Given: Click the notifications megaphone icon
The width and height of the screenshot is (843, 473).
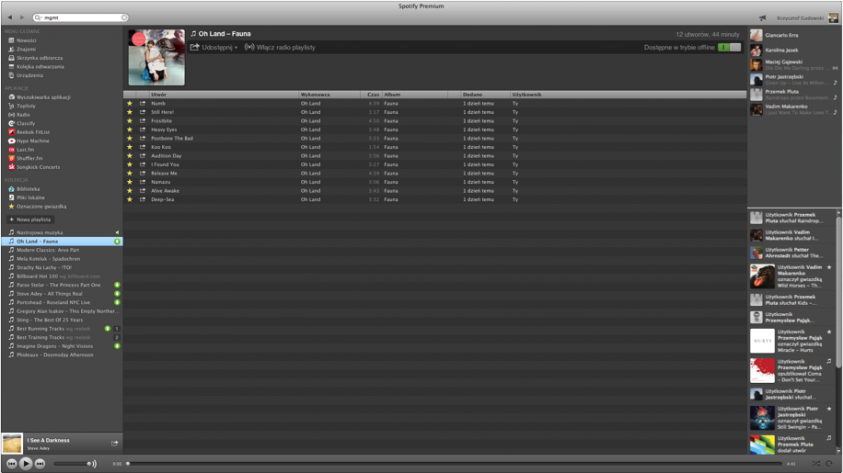Looking at the screenshot, I should tap(762, 18).
